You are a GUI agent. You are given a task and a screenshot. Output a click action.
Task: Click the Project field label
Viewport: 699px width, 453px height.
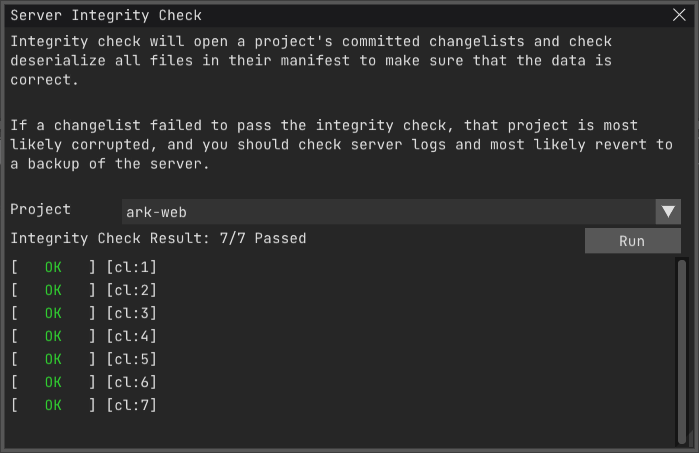40,209
